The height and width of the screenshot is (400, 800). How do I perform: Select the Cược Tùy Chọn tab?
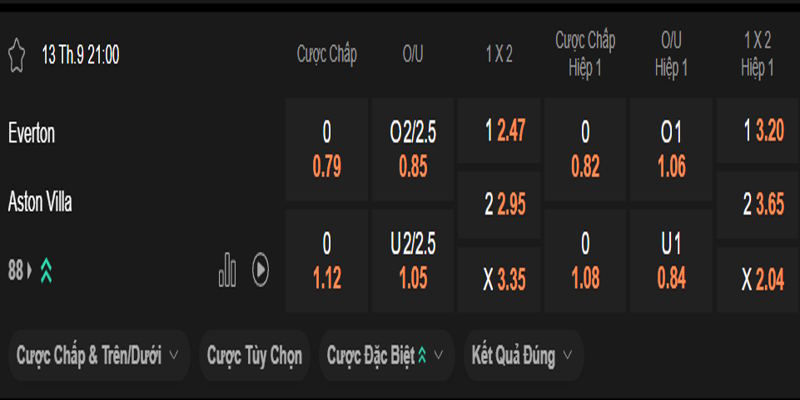[x=254, y=355]
